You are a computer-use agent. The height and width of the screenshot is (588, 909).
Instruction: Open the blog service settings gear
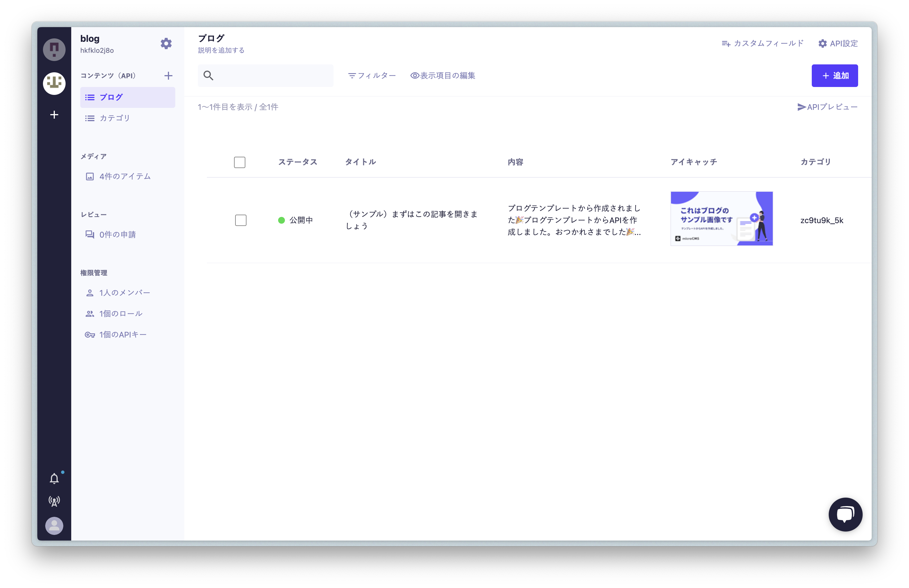coord(166,43)
